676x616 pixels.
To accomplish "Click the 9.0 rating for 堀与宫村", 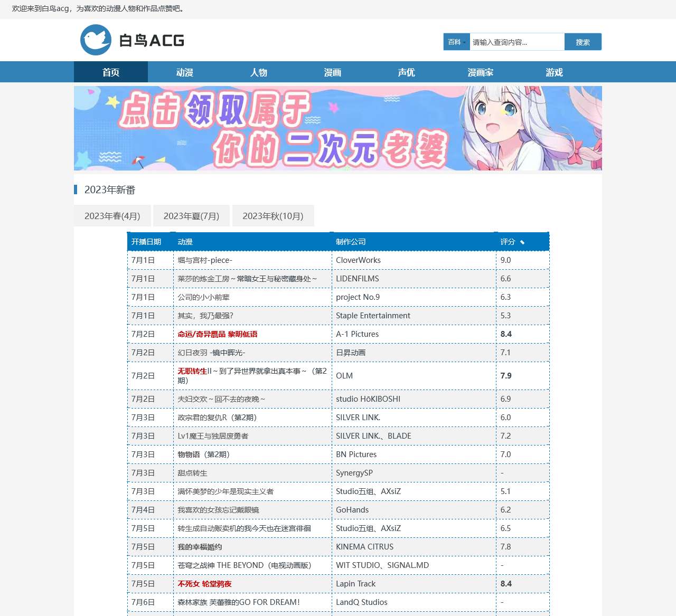I will pos(505,260).
